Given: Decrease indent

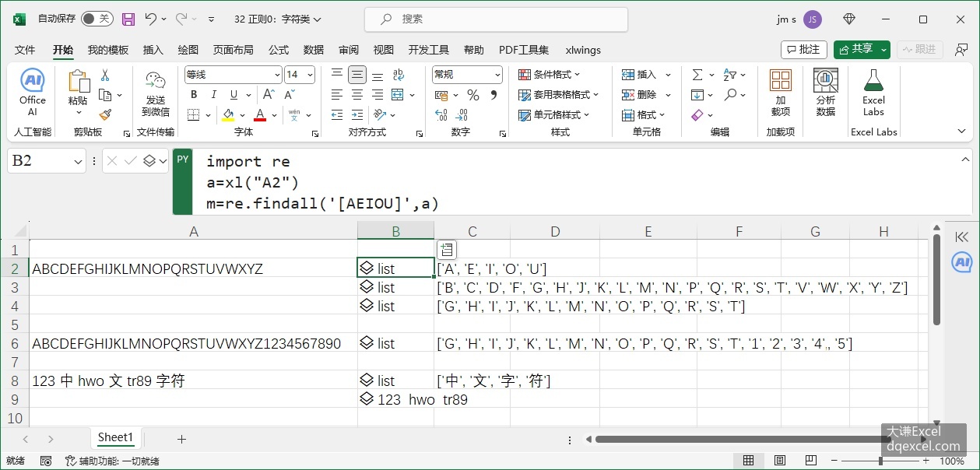Looking at the screenshot, I should click(337, 115).
